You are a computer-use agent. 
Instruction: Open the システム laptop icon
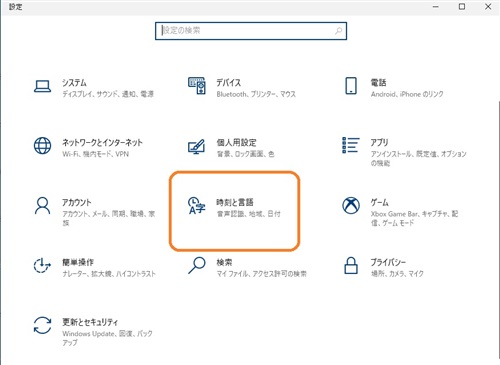click(x=42, y=86)
